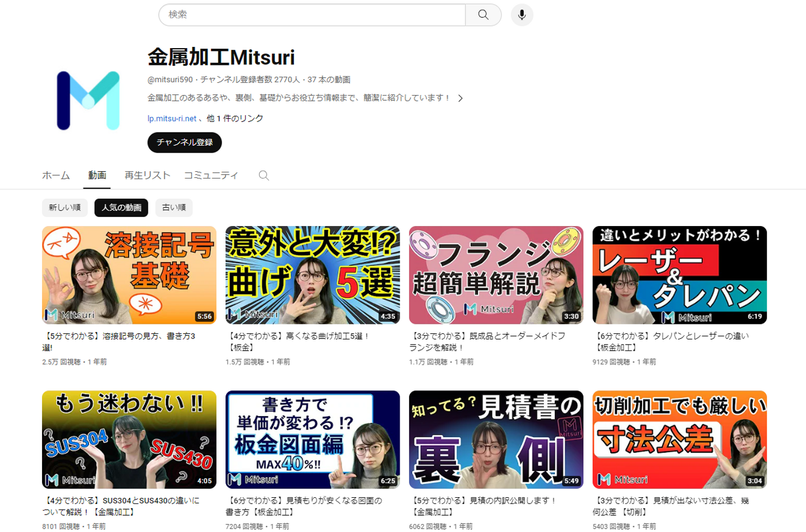Click the 3:04 duration badge
The image size is (806, 532).
[755, 481]
